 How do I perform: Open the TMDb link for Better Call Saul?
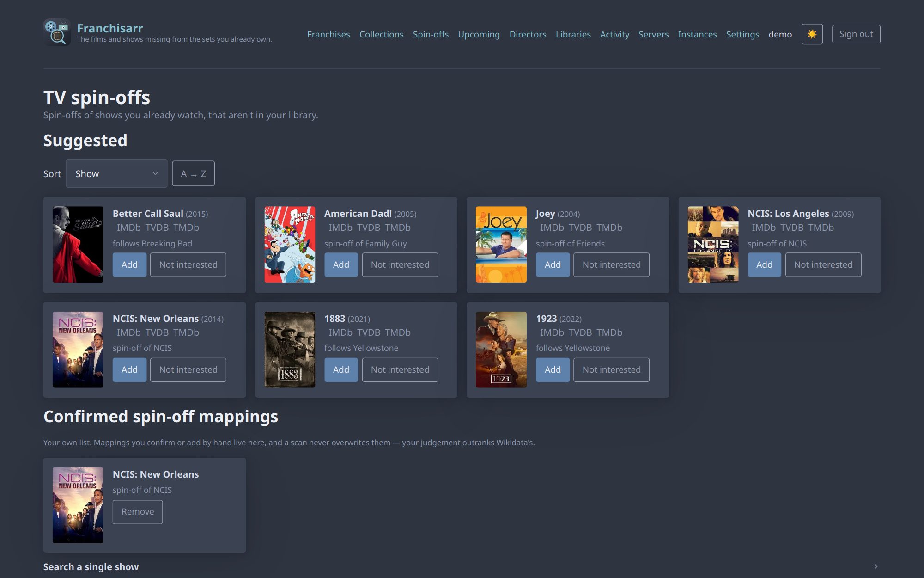click(186, 228)
